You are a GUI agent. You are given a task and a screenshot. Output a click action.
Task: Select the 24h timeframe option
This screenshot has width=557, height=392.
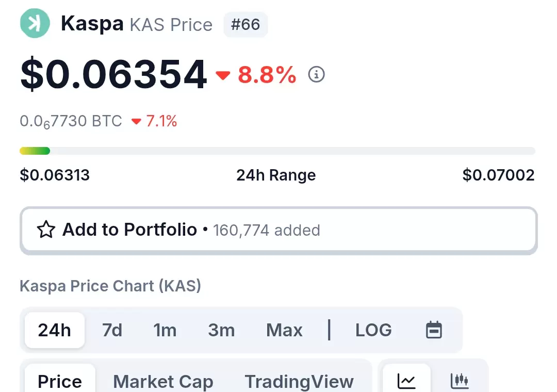click(x=55, y=330)
